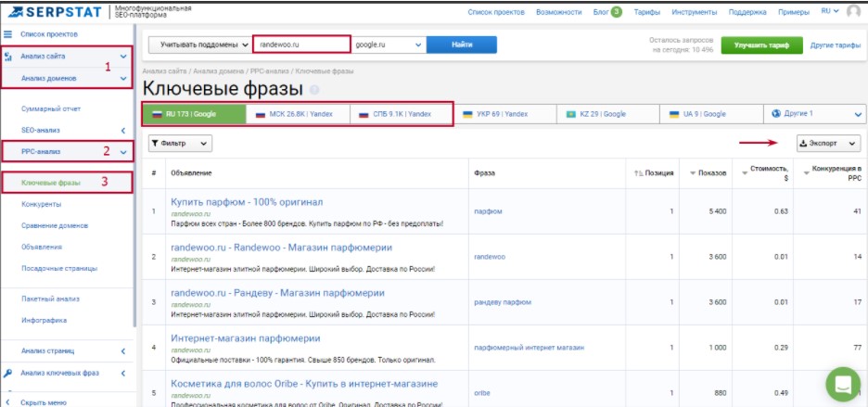Open the Другие тарифы link
The height and width of the screenshot is (407, 868).
(836, 45)
